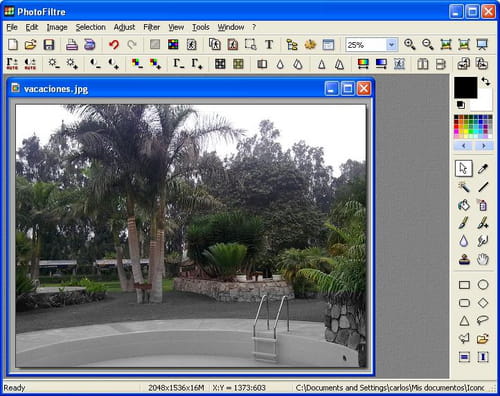
Task: Undo the last action with the red arrow
Action: click(x=114, y=44)
